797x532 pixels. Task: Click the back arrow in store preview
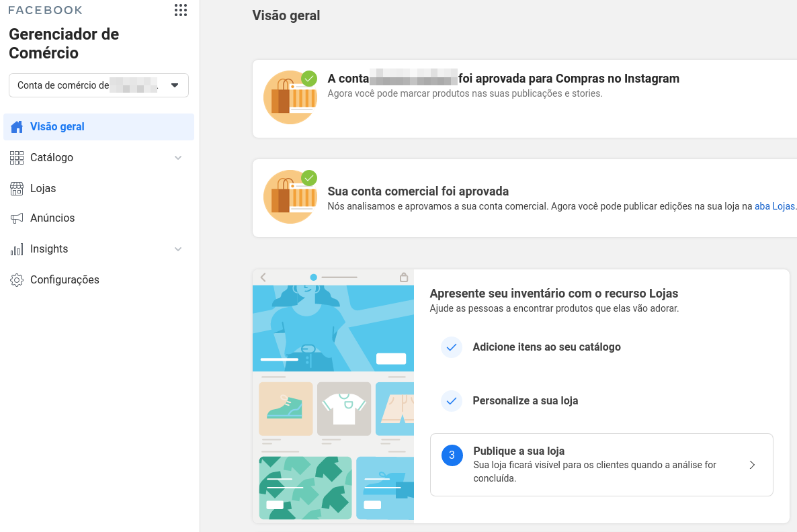pos(263,277)
